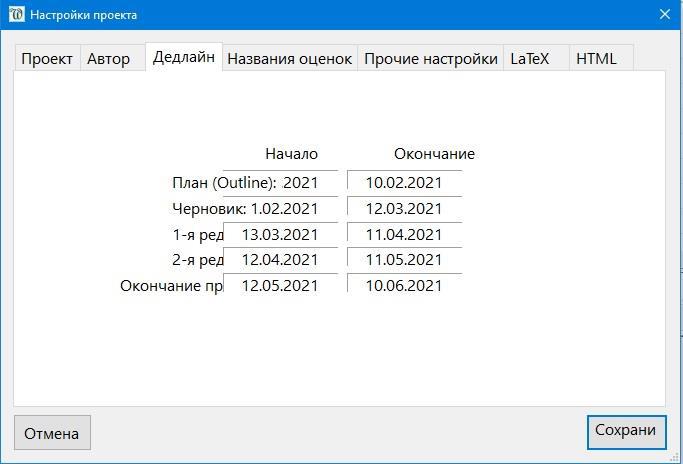
Task: Click the Черновик end date 12.03.2021
Action: click(x=404, y=209)
